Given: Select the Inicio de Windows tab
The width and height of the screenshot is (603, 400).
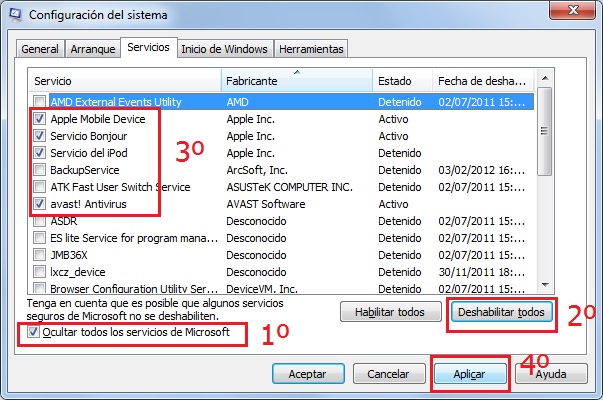Looking at the screenshot, I should coord(226,49).
